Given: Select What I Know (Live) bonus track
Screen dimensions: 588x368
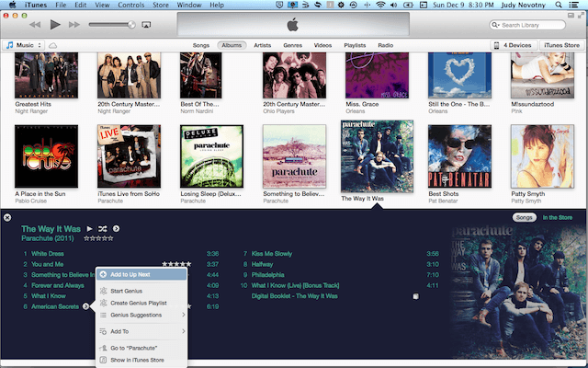Looking at the screenshot, I should pos(295,285).
